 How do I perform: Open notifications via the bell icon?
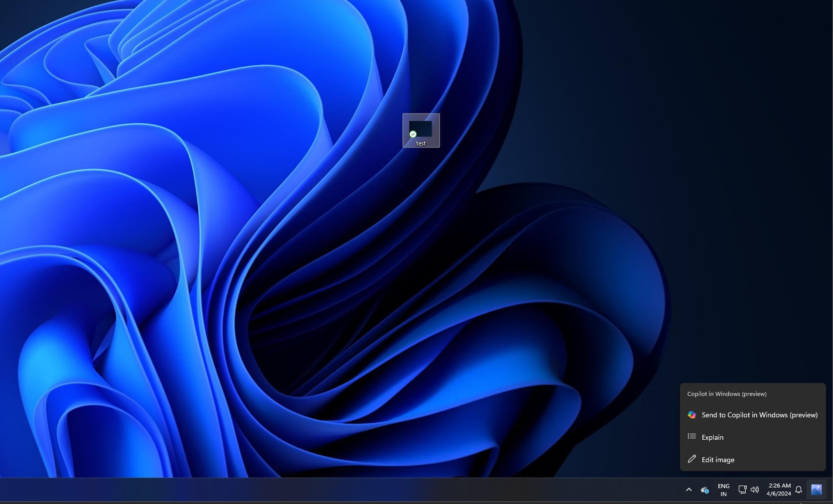tap(798, 490)
